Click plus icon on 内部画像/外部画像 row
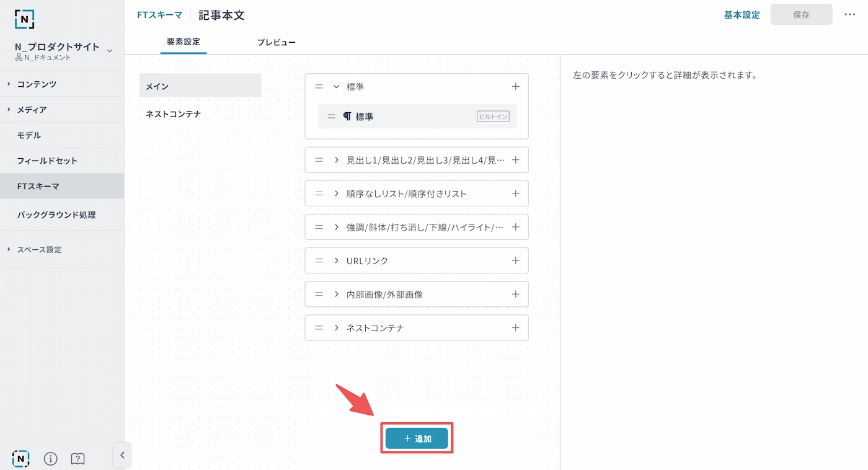The width and height of the screenshot is (868, 470). pyautogui.click(x=515, y=294)
